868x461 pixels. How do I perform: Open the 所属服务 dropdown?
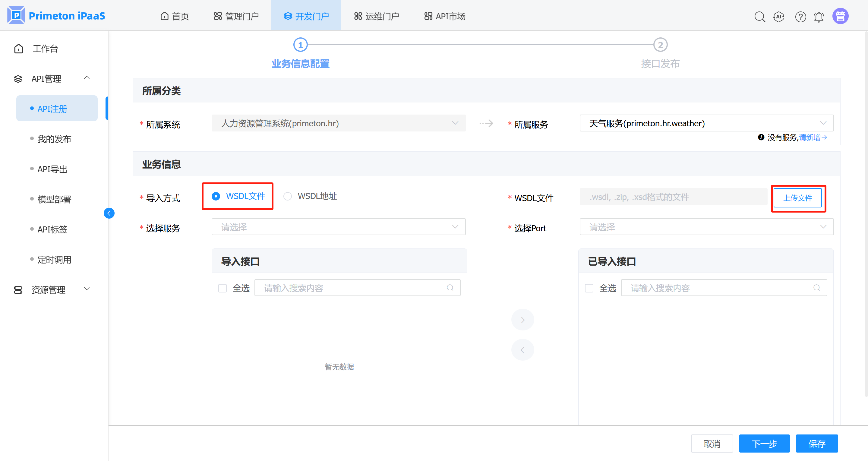point(706,123)
